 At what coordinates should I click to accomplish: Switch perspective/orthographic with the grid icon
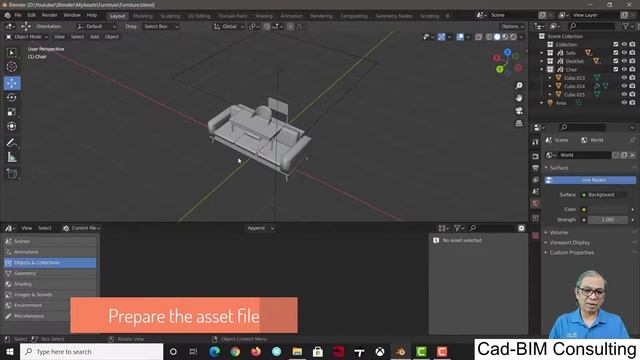pos(519,123)
